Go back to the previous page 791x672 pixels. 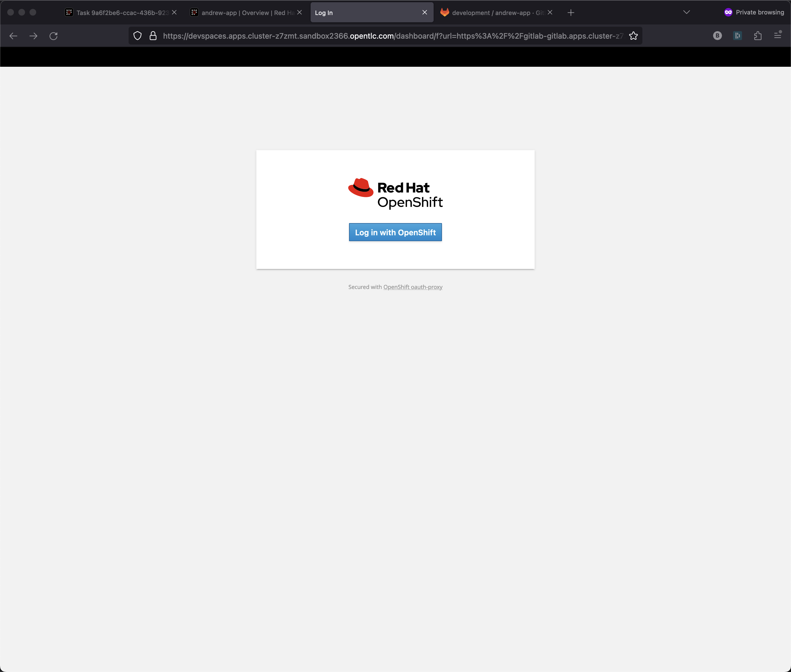[x=13, y=36]
